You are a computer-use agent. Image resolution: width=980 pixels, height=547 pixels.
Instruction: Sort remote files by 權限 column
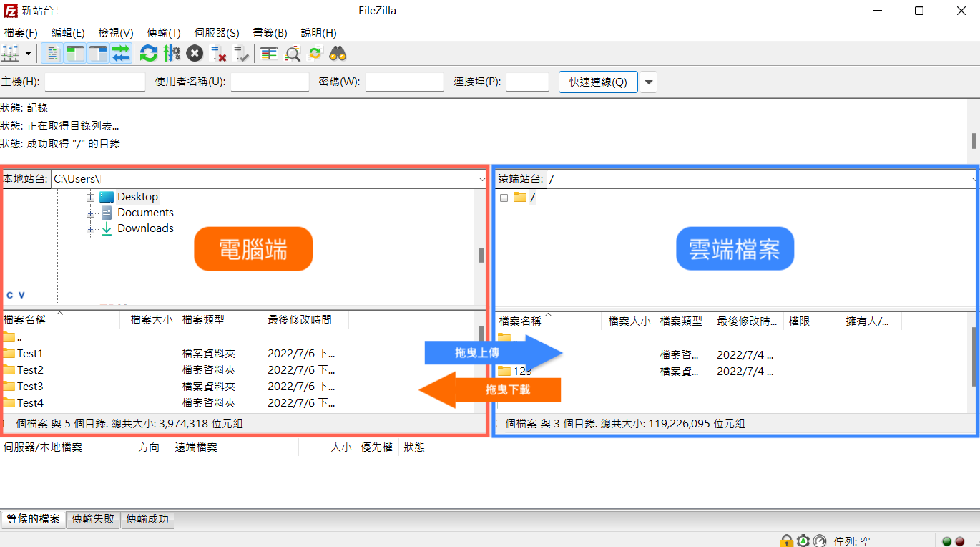click(813, 322)
